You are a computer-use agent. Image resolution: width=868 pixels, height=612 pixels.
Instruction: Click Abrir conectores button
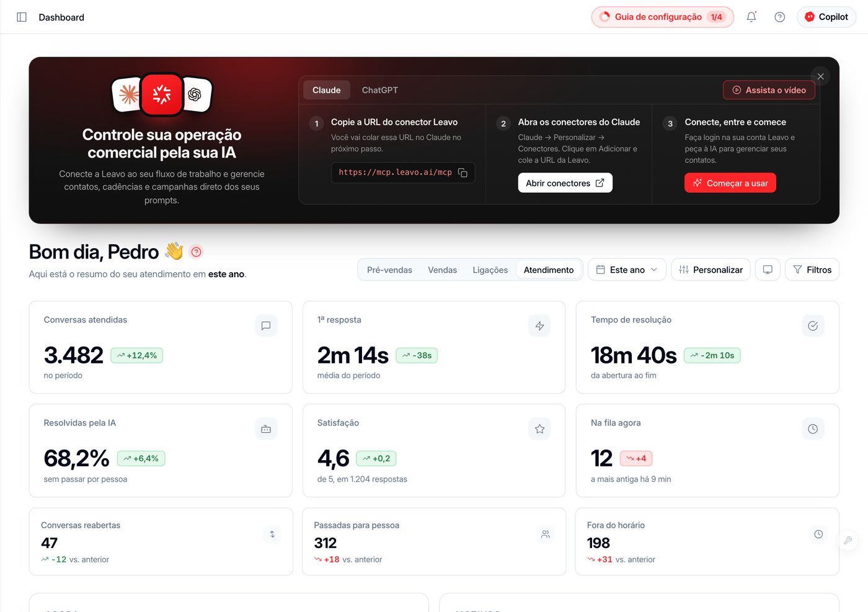(565, 183)
